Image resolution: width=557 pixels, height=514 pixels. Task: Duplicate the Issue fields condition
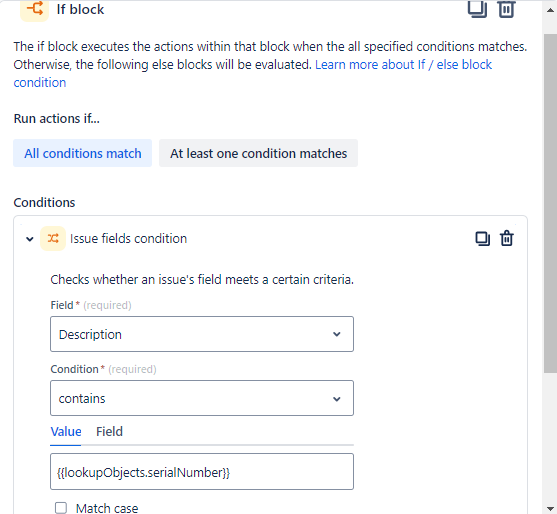pos(482,239)
